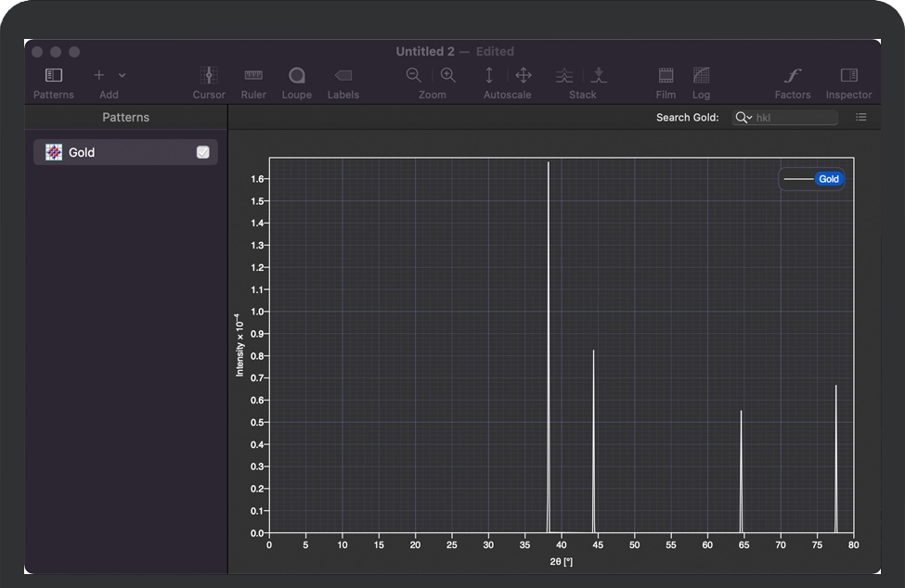
Task: Show peak Labels
Action: 343,75
